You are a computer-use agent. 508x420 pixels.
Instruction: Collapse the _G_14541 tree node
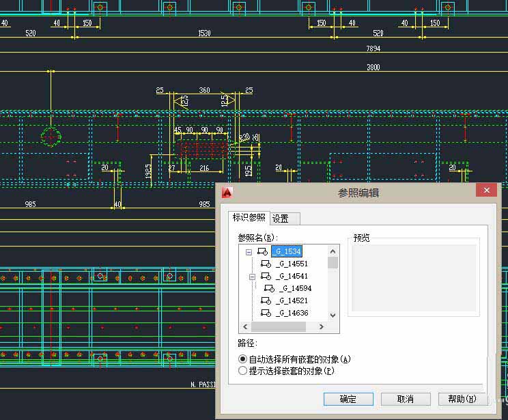coord(252,277)
